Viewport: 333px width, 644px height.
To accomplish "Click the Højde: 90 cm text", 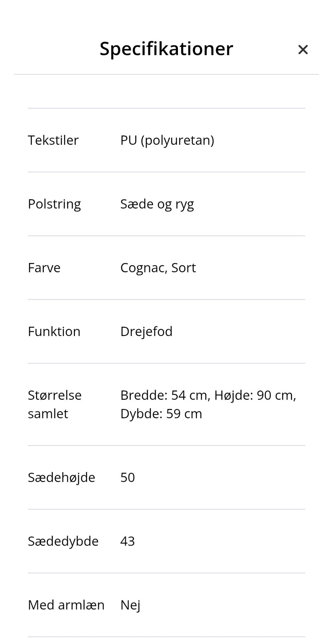I will (255, 395).
